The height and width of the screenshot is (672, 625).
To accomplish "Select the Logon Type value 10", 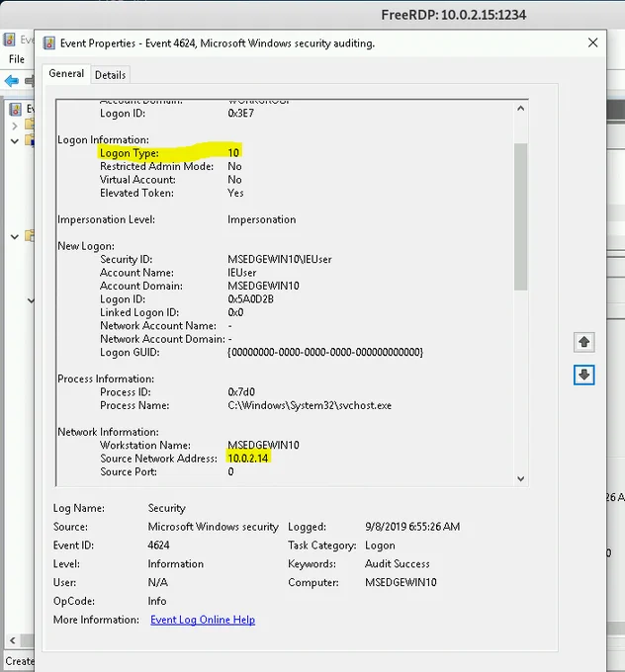I will [233, 153].
